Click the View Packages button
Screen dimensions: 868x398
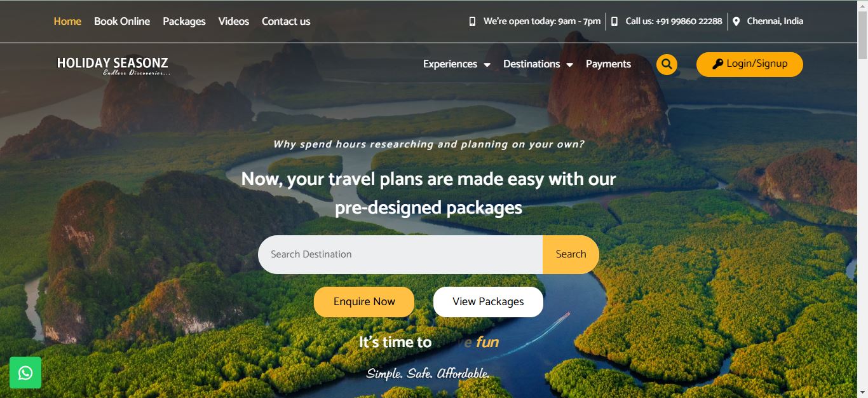[488, 302]
